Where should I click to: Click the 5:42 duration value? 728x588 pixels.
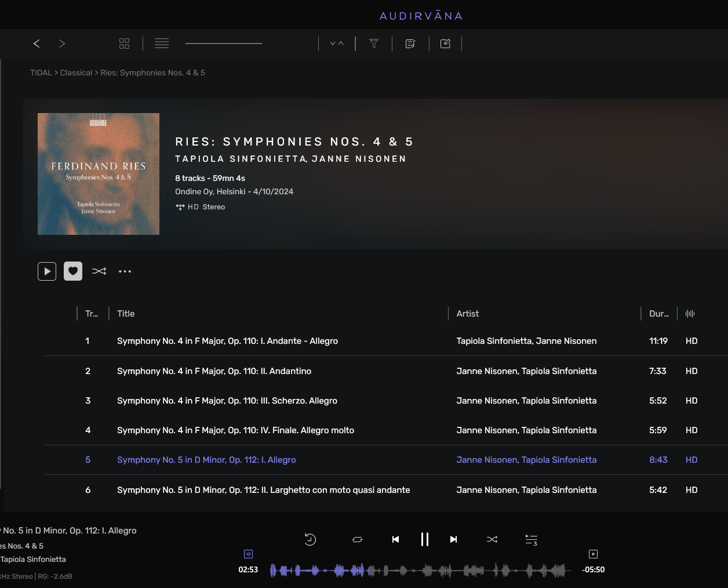(x=658, y=490)
